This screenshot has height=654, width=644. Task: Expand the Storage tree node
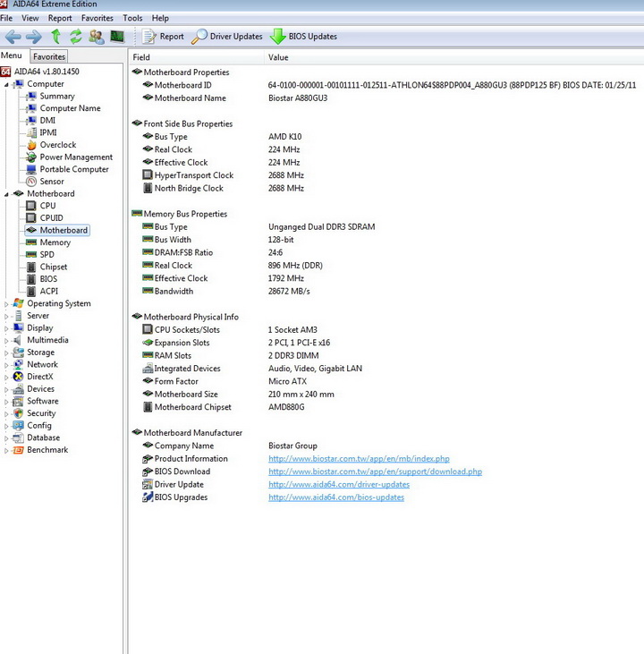click(6, 352)
